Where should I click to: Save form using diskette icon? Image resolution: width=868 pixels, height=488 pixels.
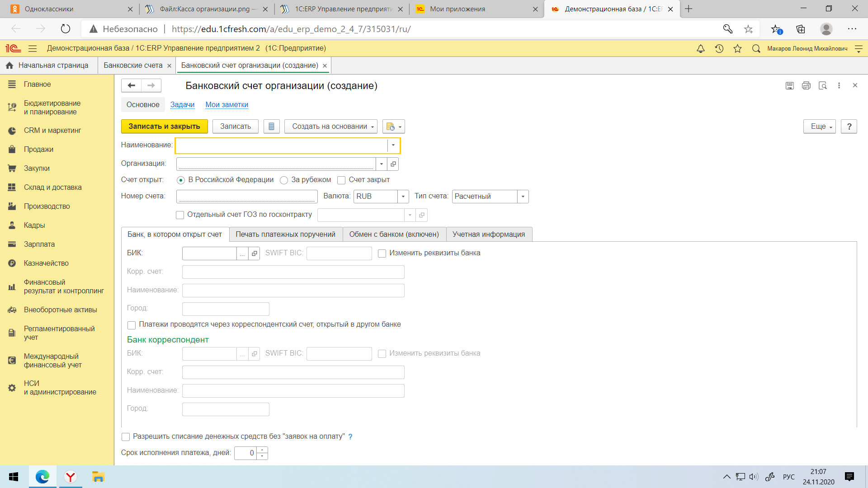[789, 85]
